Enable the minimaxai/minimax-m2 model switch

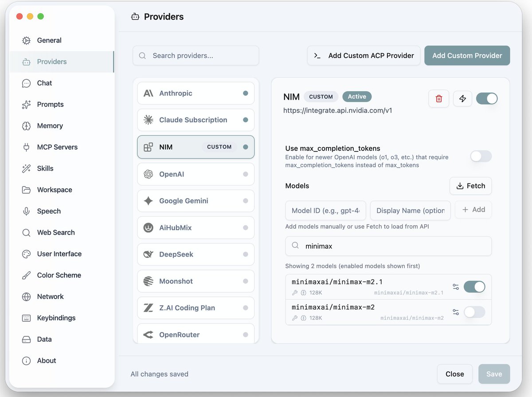pos(474,312)
